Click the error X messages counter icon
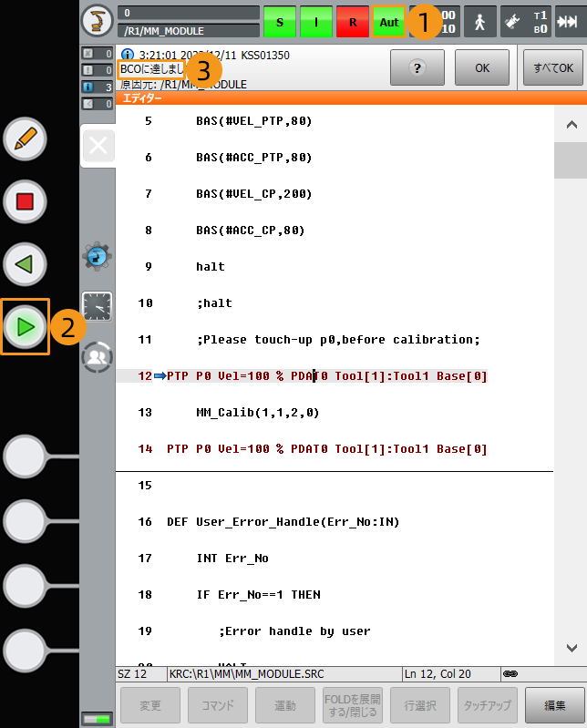The height and width of the screenshot is (728, 587). click(x=97, y=54)
